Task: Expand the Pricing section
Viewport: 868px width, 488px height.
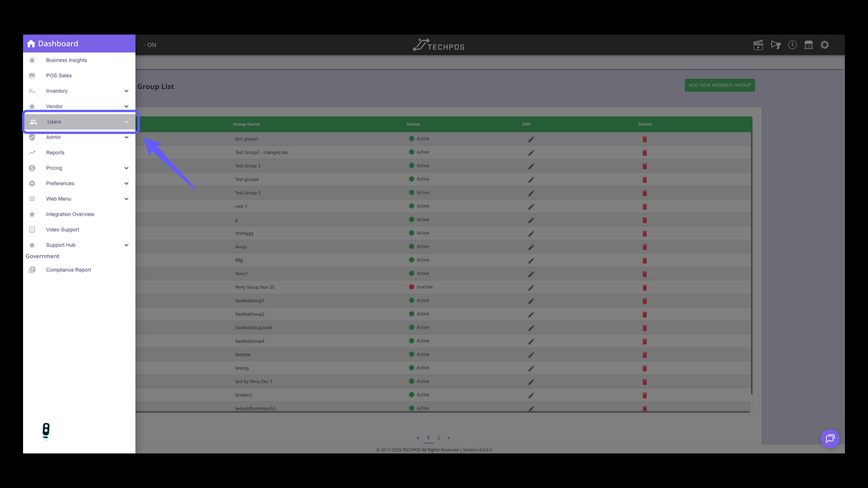Action: pos(126,168)
